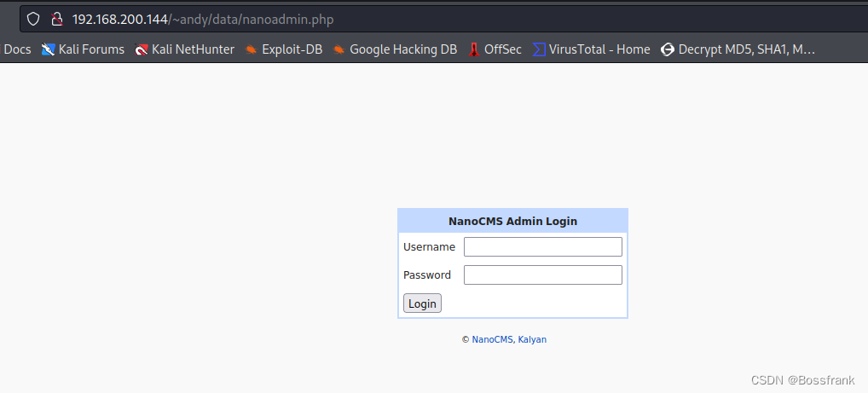Open the Kali Forums bookmark
Viewport: 868px width, 393px height.
[83, 49]
